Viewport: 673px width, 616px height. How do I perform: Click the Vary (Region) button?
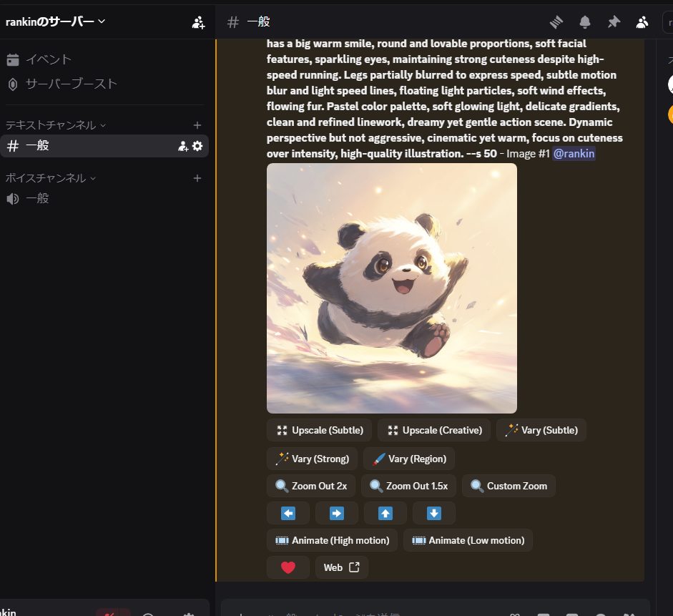[x=409, y=459]
